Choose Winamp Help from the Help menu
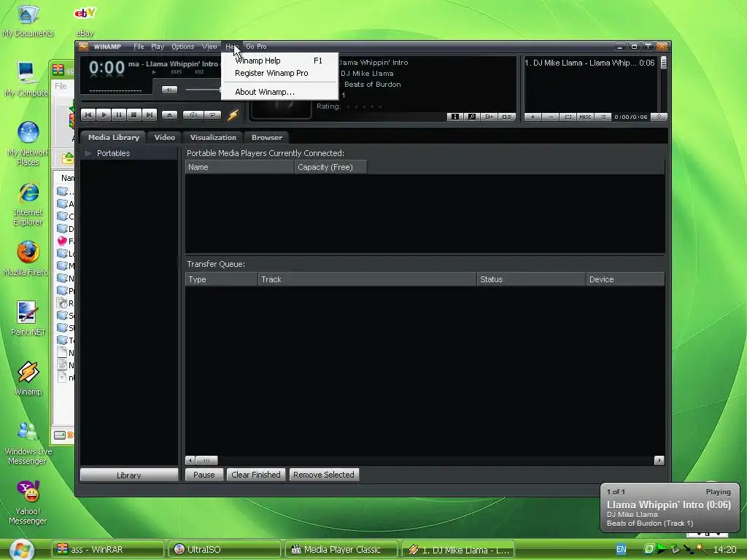Screen dimensions: 747x560 (x=279, y=61)
